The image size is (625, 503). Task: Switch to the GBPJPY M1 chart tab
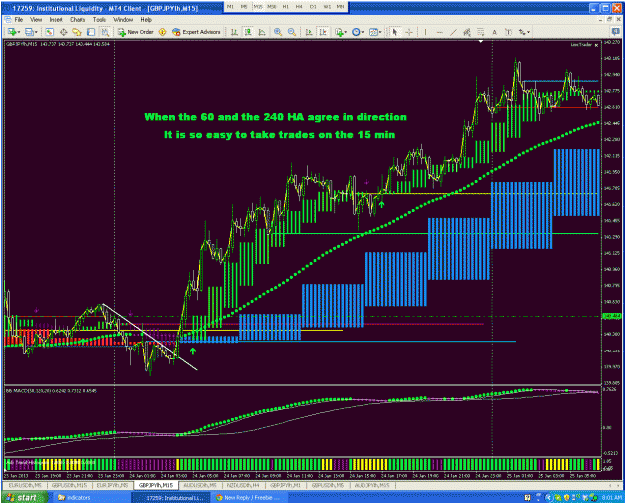285,485
